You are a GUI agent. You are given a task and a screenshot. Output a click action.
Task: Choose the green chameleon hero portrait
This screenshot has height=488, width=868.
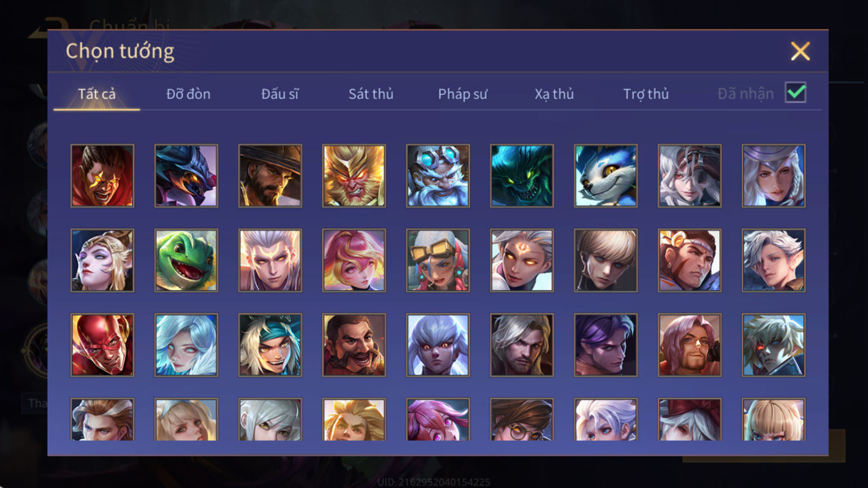[186, 260]
